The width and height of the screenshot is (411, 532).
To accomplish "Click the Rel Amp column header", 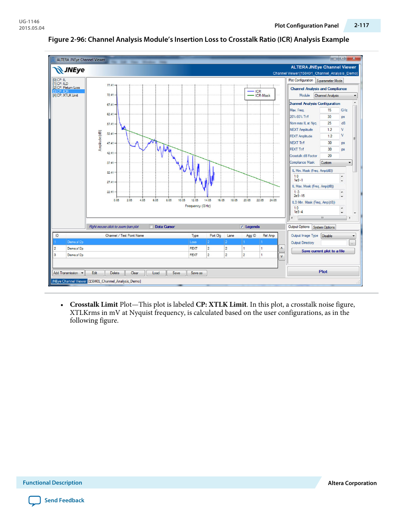I will [x=269, y=236].
